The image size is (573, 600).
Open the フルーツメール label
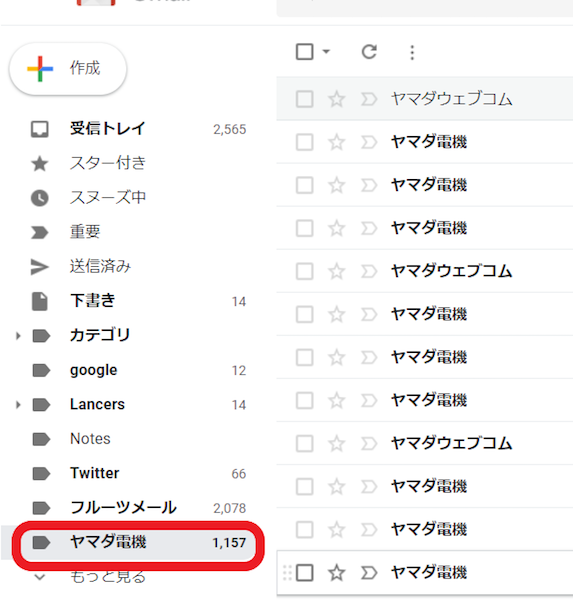pyautogui.click(x=123, y=508)
